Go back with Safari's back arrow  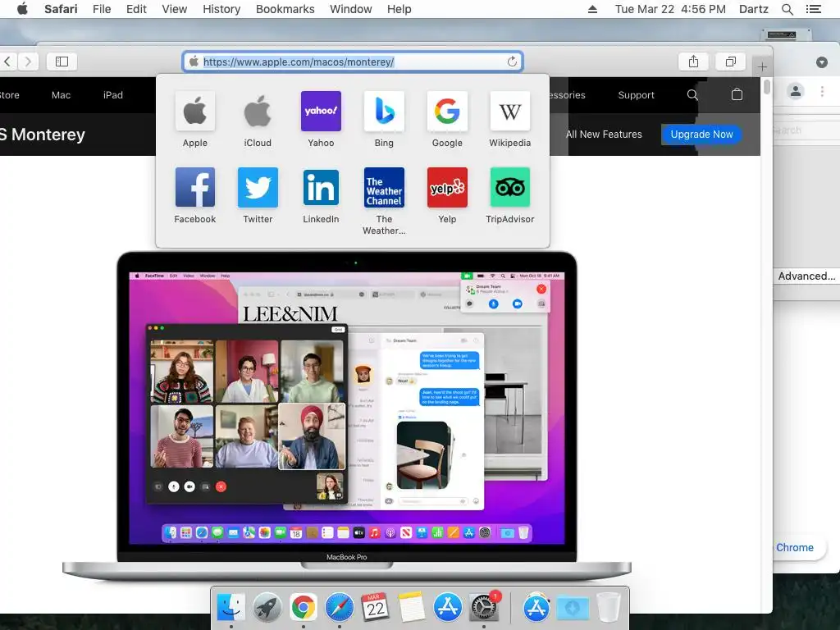tap(7, 62)
